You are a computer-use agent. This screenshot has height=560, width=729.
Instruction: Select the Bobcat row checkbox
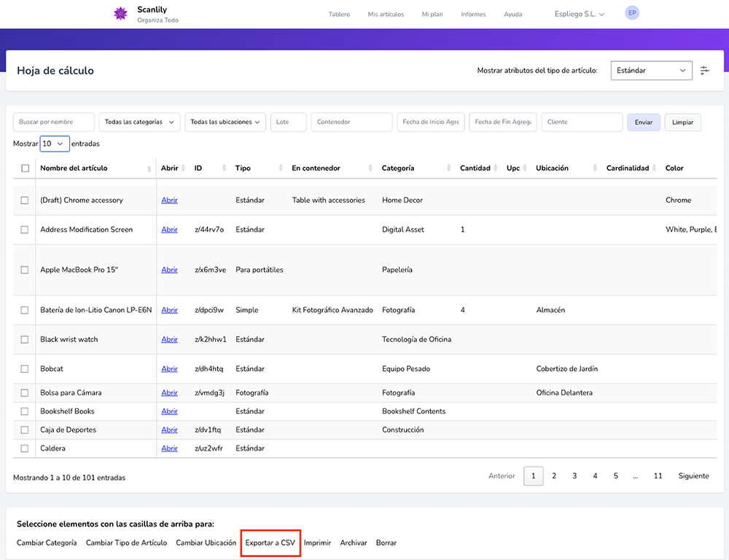[x=25, y=369]
